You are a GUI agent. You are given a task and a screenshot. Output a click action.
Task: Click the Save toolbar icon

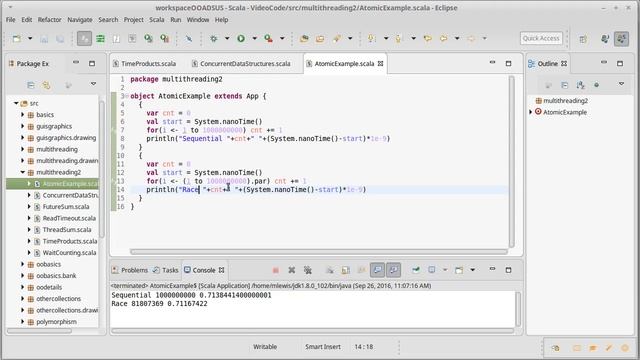[44, 38]
